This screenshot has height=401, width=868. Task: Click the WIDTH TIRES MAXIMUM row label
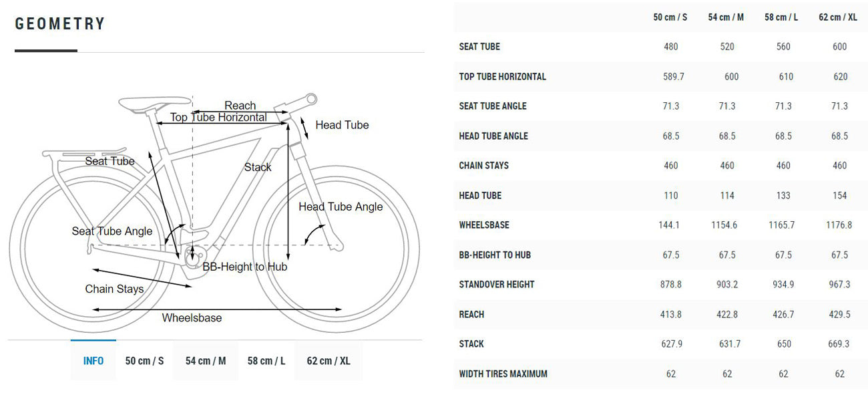[x=503, y=374]
